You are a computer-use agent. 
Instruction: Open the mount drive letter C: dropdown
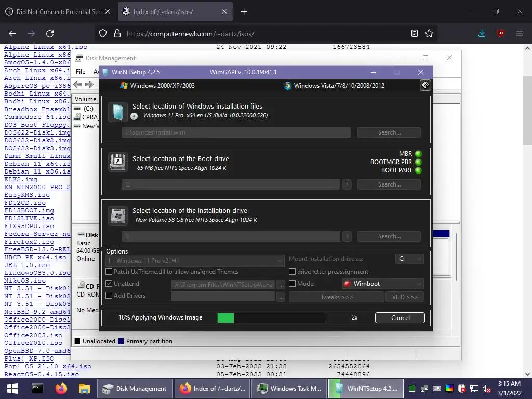coord(409,259)
